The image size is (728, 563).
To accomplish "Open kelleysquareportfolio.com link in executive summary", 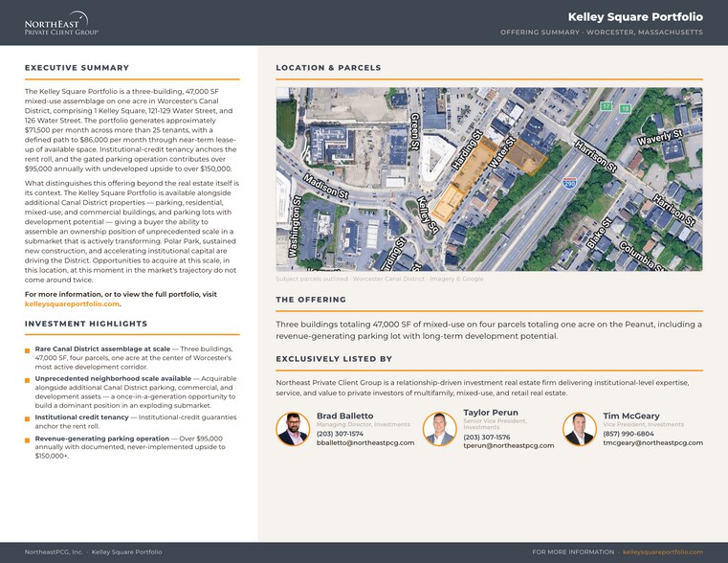I will pyautogui.click(x=72, y=304).
